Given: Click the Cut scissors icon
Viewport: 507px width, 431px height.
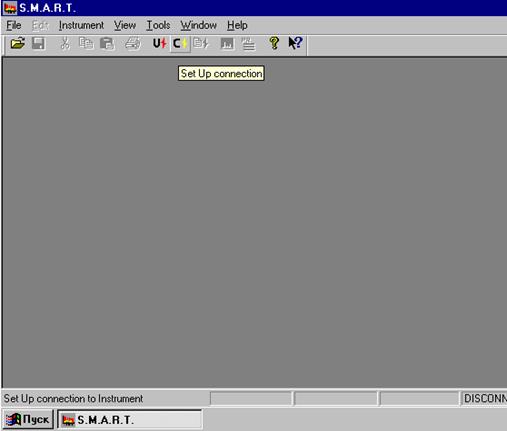Looking at the screenshot, I should 65,44.
